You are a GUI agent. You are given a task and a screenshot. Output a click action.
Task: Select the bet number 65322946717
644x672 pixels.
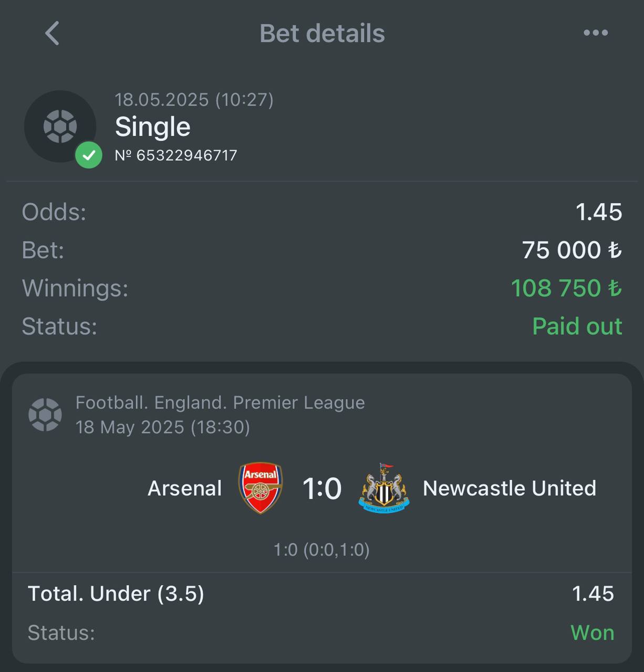[176, 155]
